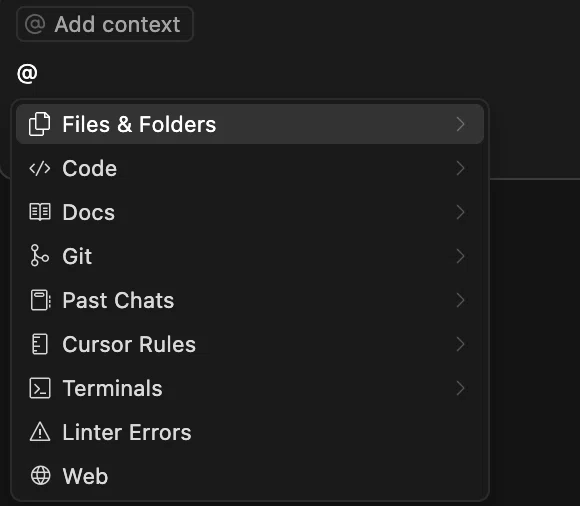The image size is (580, 506).
Task: Expand the Git submenu arrow
Action: pos(460,256)
